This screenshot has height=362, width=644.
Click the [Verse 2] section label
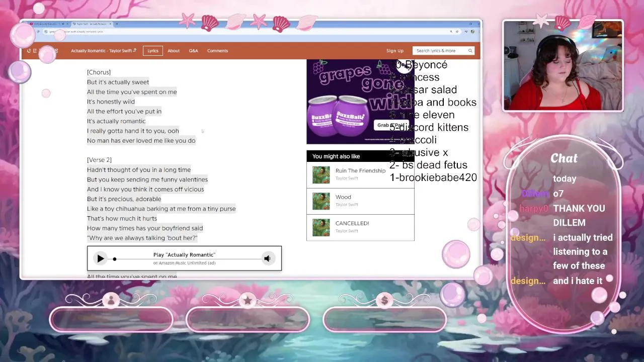click(x=99, y=160)
